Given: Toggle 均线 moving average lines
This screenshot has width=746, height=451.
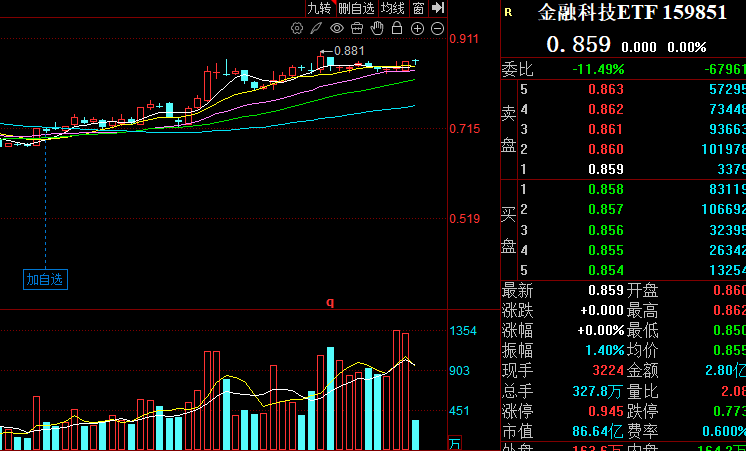Looking at the screenshot, I should pos(393,8).
